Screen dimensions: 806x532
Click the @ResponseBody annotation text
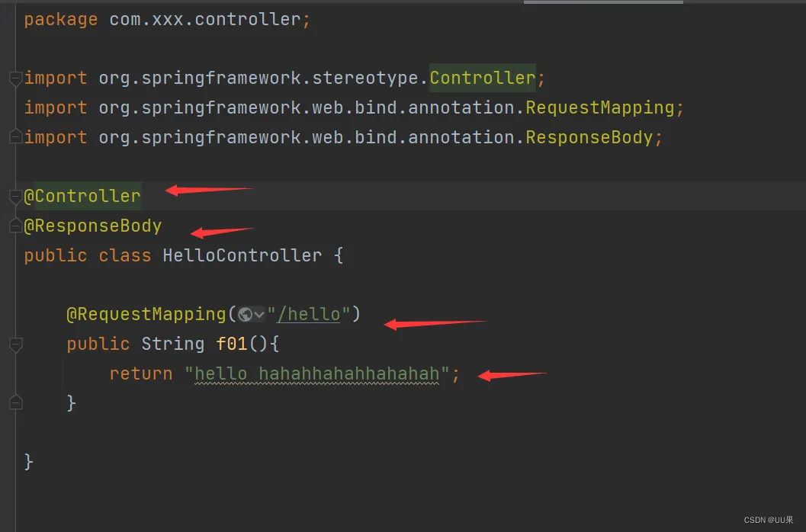click(x=93, y=226)
